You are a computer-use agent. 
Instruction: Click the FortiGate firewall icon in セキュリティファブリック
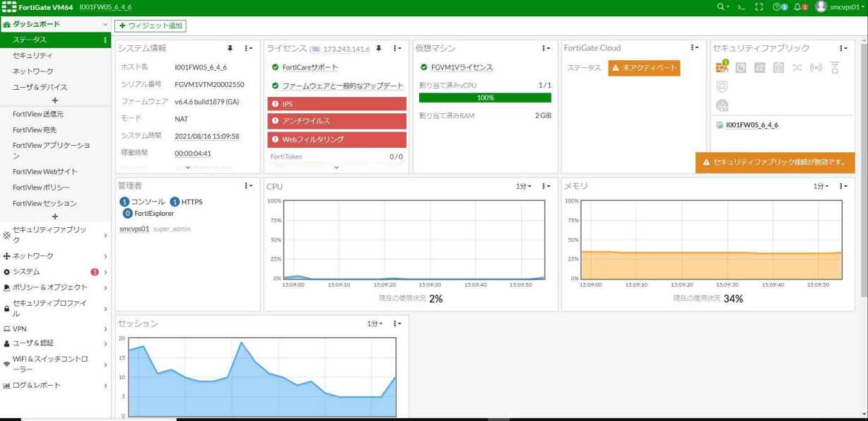click(722, 67)
